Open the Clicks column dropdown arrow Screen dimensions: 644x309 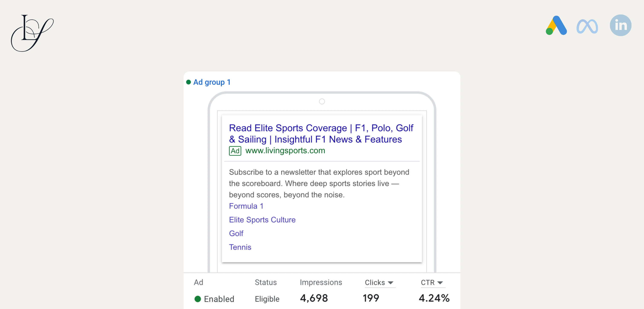[x=391, y=283]
